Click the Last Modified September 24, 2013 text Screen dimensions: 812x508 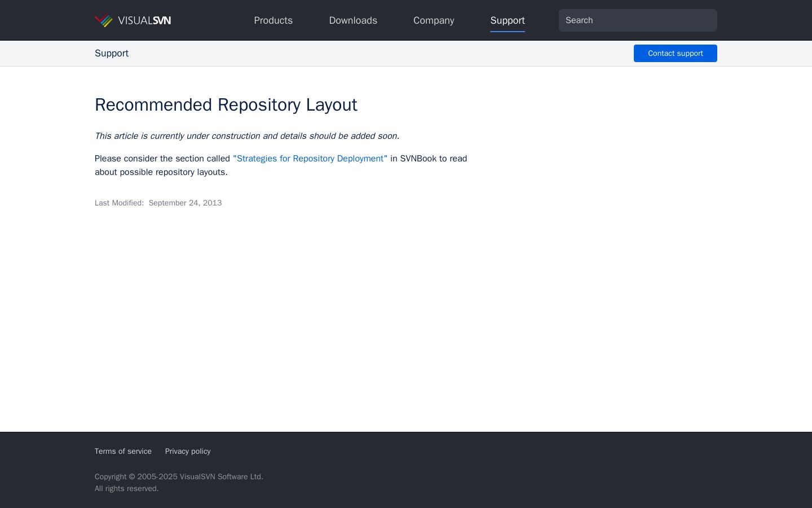tap(158, 203)
